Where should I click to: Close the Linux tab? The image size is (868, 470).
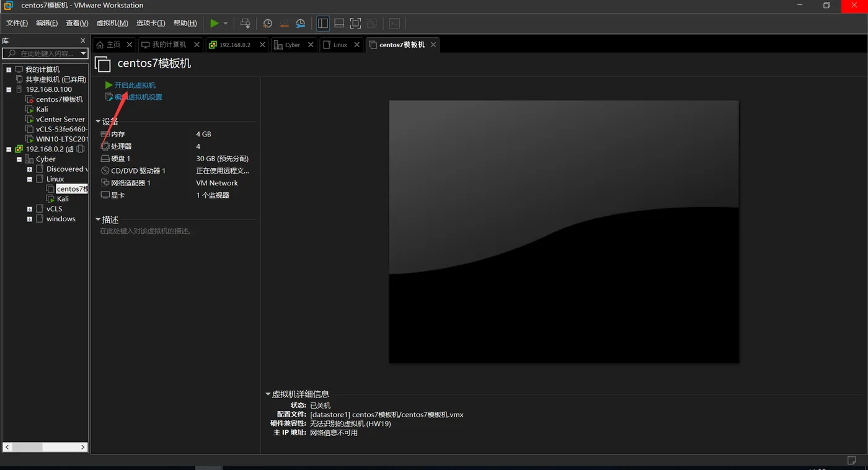point(357,45)
